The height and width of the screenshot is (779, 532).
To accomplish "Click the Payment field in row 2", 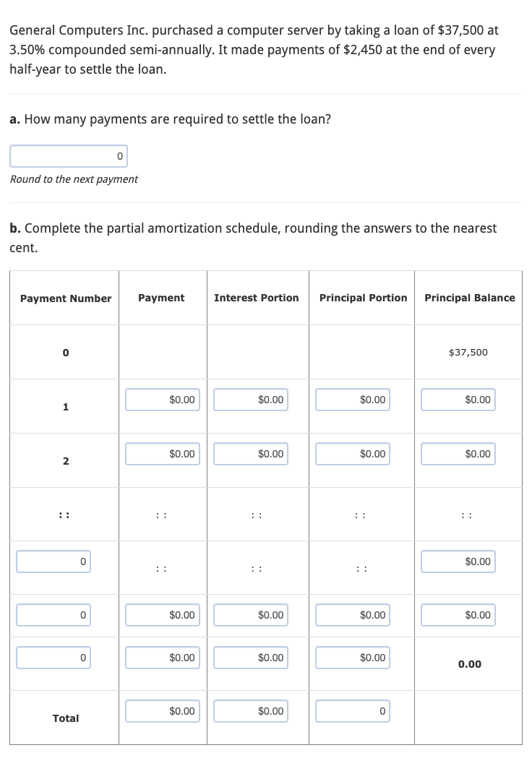I will (x=162, y=454).
